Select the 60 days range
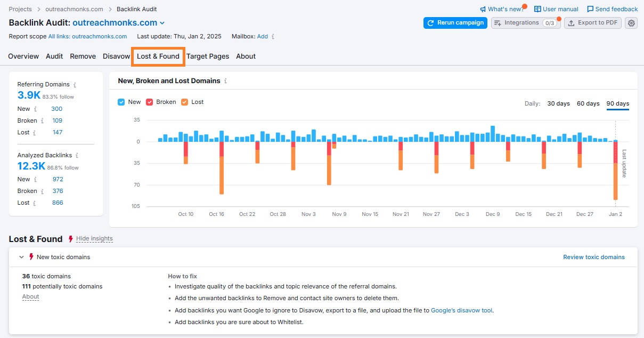This screenshot has height=338, width=644. click(x=588, y=103)
